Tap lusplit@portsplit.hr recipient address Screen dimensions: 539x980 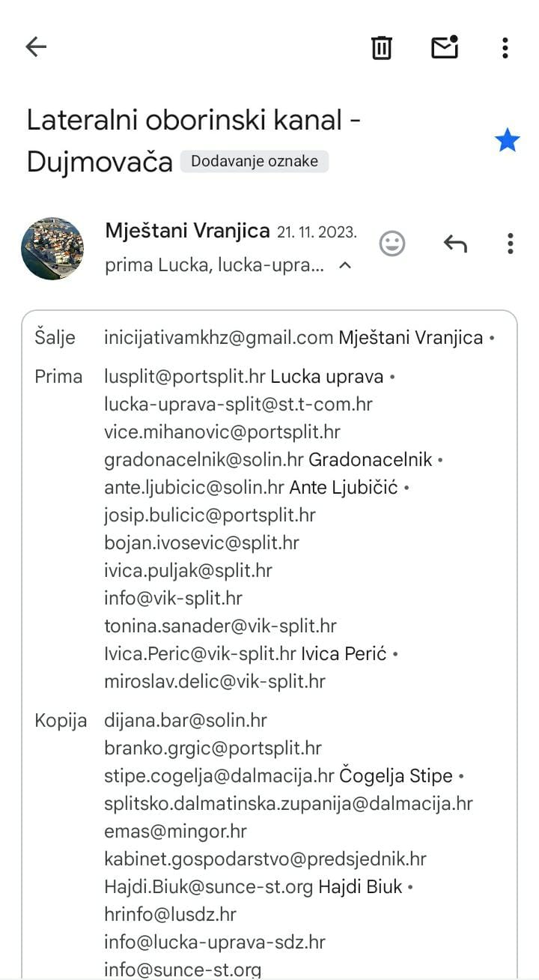point(184,377)
